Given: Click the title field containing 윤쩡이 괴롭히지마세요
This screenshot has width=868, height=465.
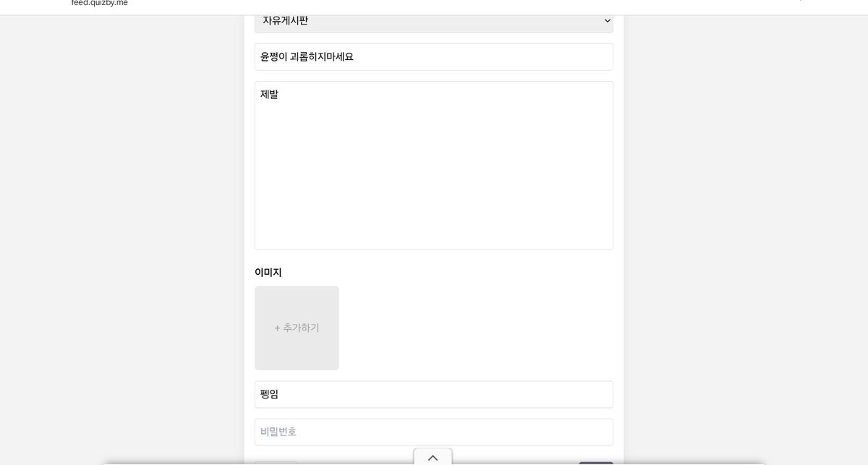Looking at the screenshot, I should tap(433, 57).
